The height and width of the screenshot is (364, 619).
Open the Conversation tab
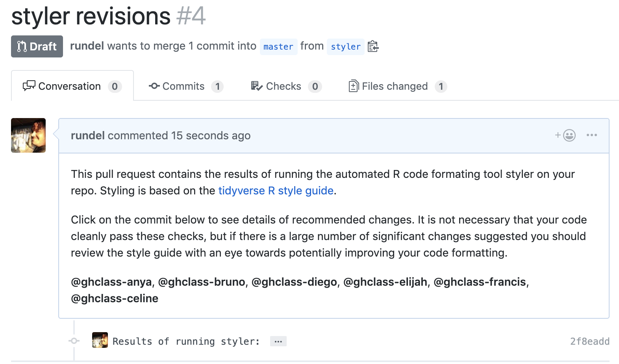72,86
